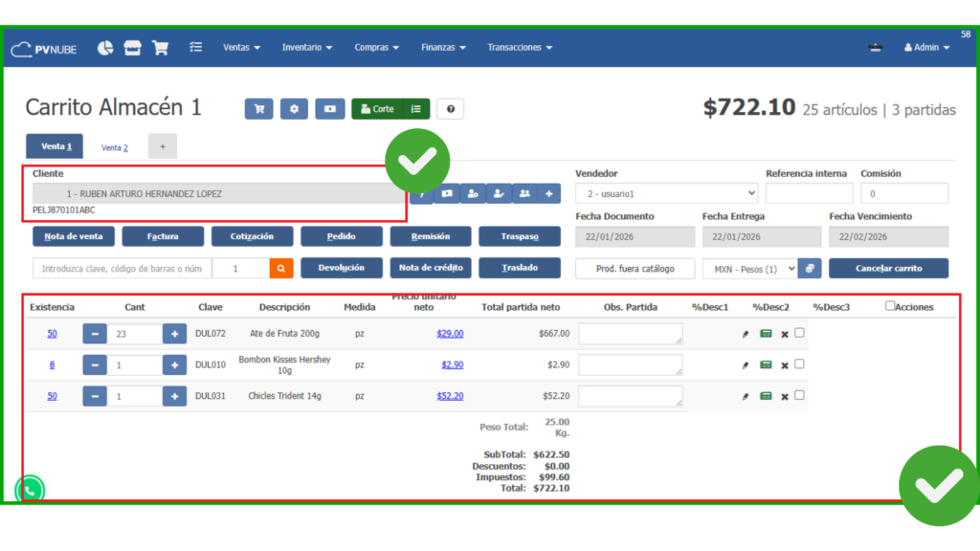Click the orange search button
This screenshot has height=551, width=980.
tap(280, 269)
